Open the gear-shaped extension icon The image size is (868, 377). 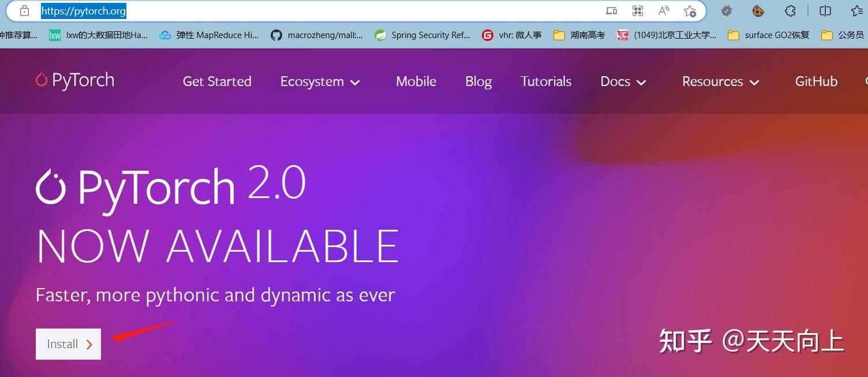pos(727,11)
